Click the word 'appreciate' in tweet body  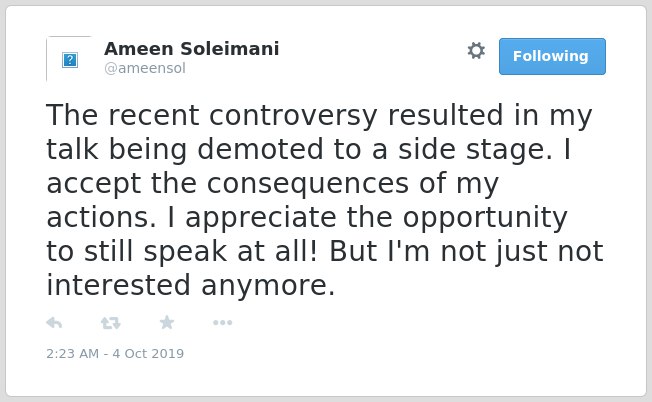tap(261, 218)
